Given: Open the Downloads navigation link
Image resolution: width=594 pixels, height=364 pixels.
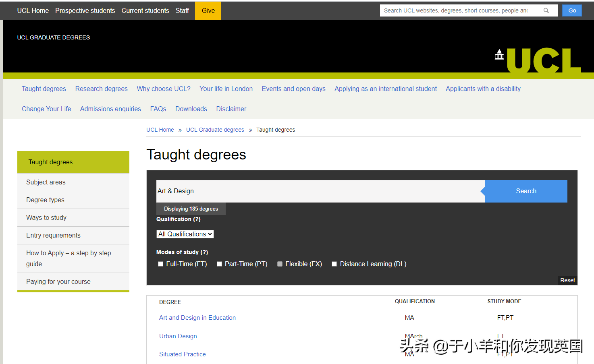Looking at the screenshot, I should [x=191, y=109].
